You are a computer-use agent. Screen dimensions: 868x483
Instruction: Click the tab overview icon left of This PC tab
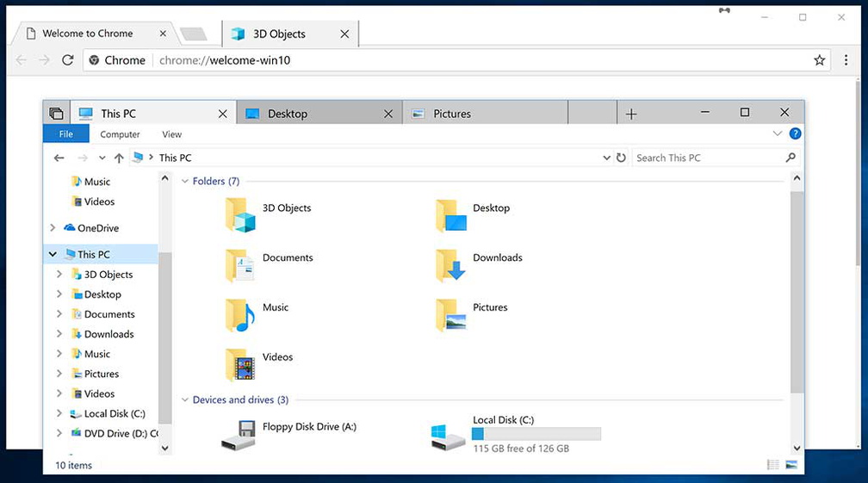[x=57, y=114]
